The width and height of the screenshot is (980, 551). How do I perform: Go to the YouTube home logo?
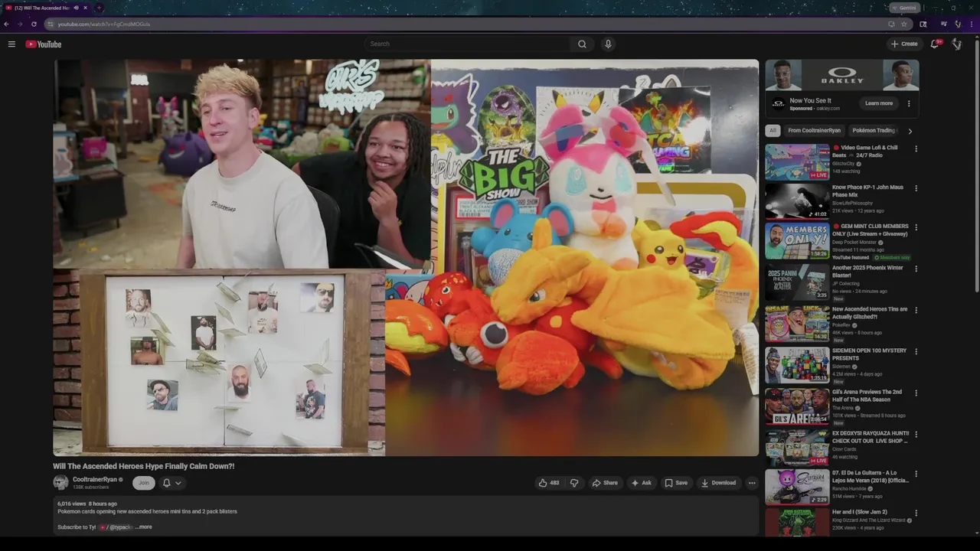(x=44, y=44)
